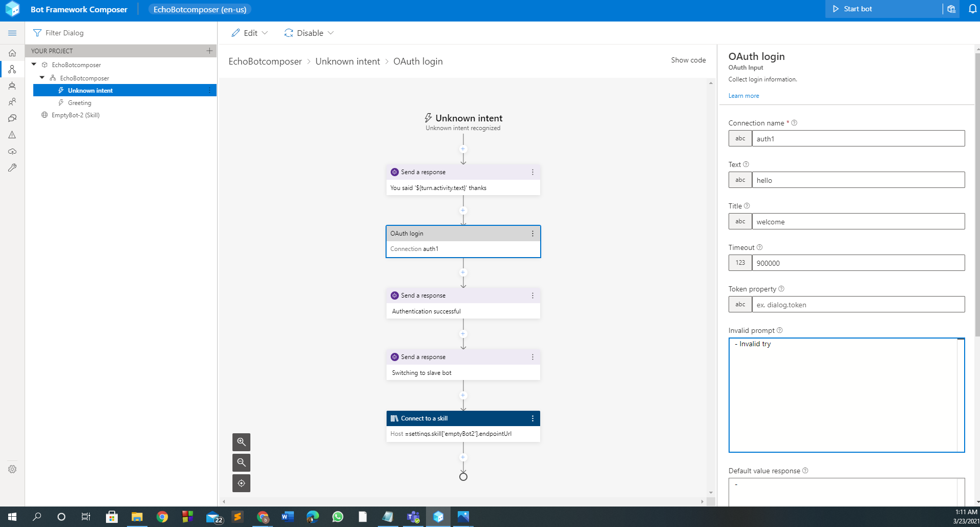Image resolution: width=980 pixels, height=527 pixels.
Task: Open Composer settings gear icon
Action: click(x=12, y=469)
